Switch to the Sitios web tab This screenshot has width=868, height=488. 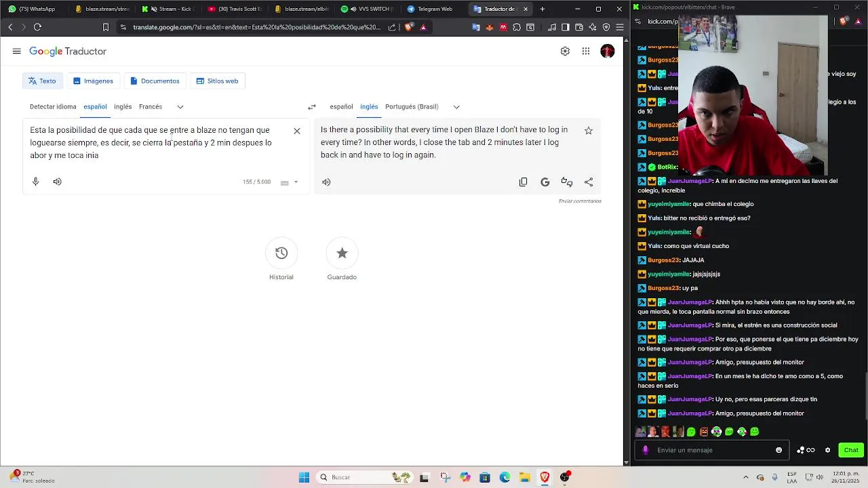(x=218, y=81)
